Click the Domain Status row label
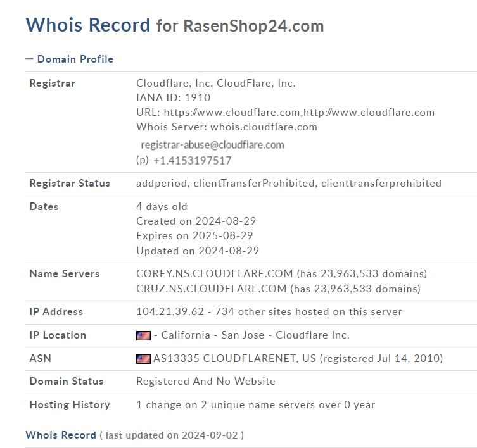477x448 pixels. tap(67, 381)
